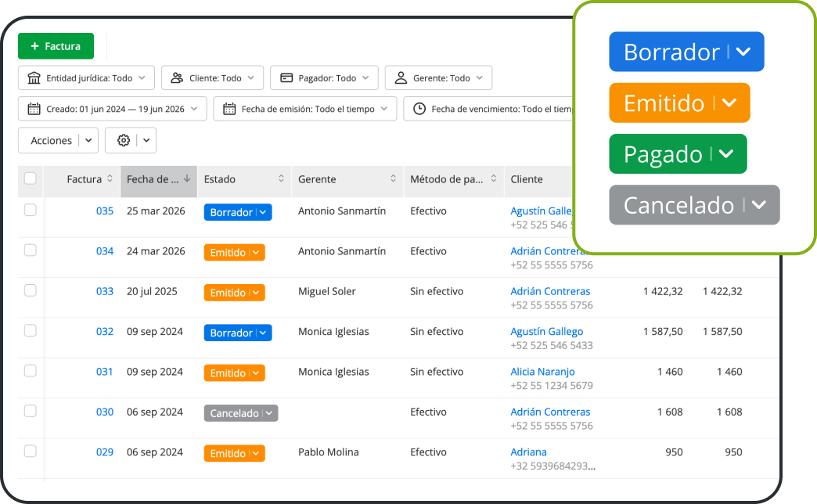Select the checkbox for invoice 030 row
817x504 pixels.
(x=31, y=411)
